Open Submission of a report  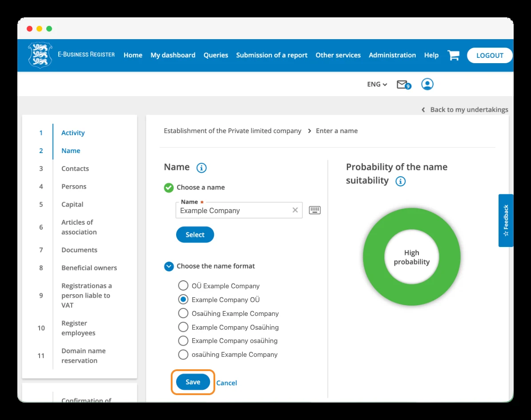click(x=272, y=55)
